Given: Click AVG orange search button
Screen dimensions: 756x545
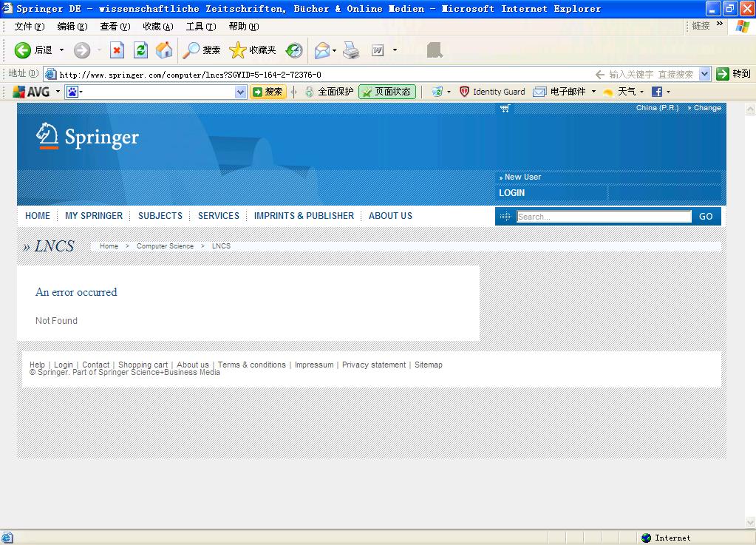Looking at the screenshot, I should 268,92.
